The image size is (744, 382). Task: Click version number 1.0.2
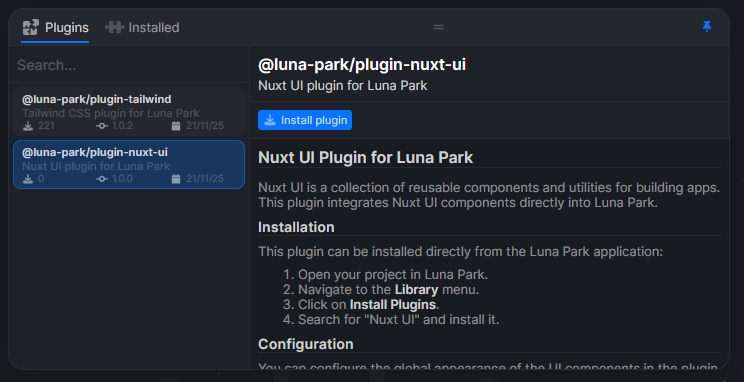(x=122, y=126)
